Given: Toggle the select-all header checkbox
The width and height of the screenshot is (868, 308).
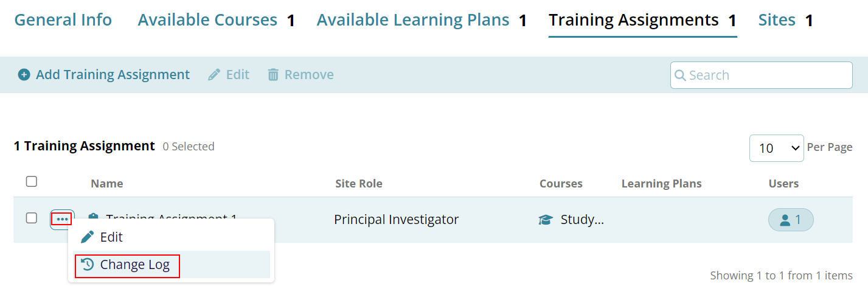Looking at the screenshot, I should click(32, 181).
